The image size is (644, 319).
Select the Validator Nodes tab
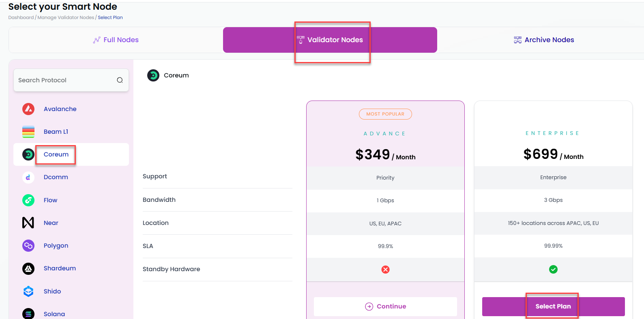pyautogui.click(x=330, y=40)
